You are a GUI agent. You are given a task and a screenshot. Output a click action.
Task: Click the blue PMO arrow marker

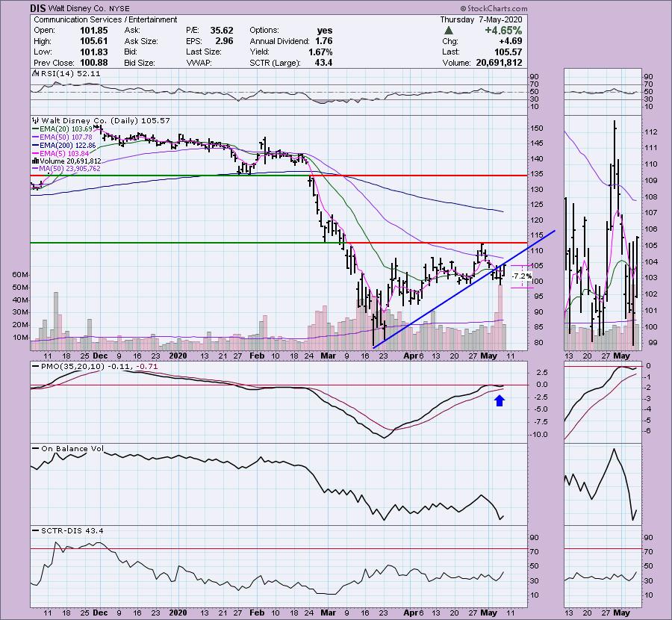[x=500, y=400]
